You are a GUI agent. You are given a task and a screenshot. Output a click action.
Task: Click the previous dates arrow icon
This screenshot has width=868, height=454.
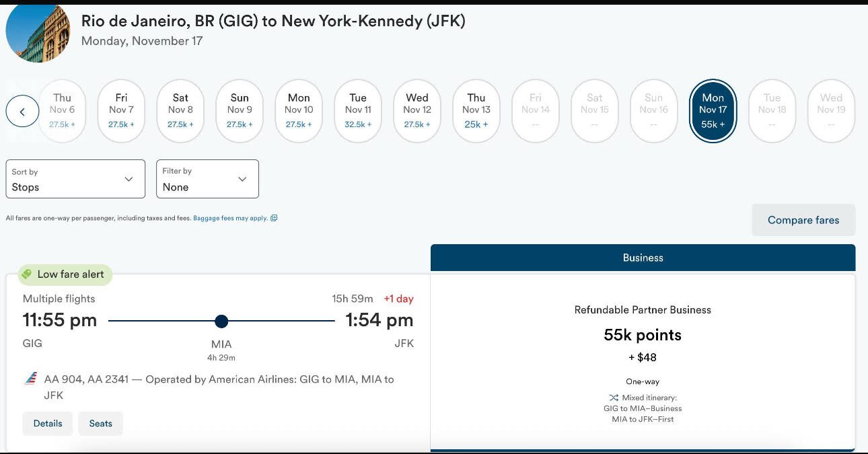[22, 112]
